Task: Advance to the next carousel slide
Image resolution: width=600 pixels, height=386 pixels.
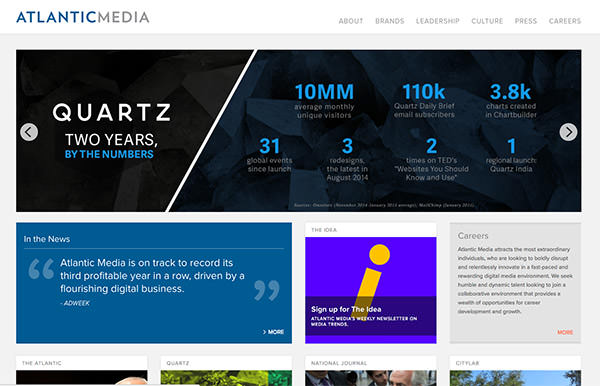Action: (x=568, y=132)
